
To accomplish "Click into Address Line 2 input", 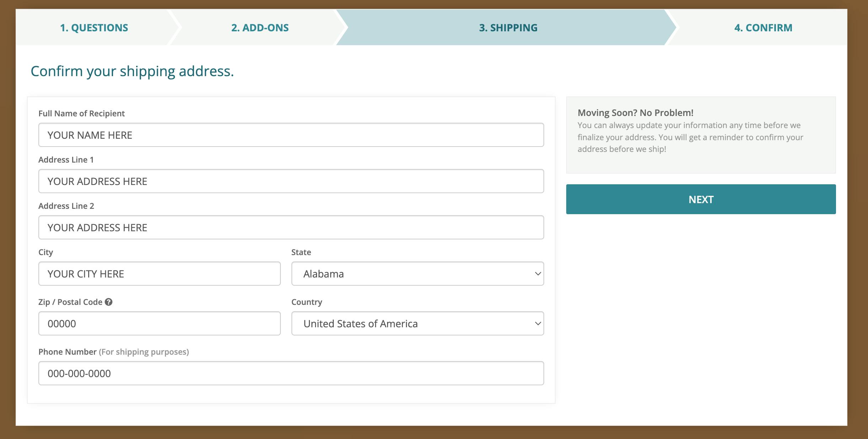I will (291, 227).
